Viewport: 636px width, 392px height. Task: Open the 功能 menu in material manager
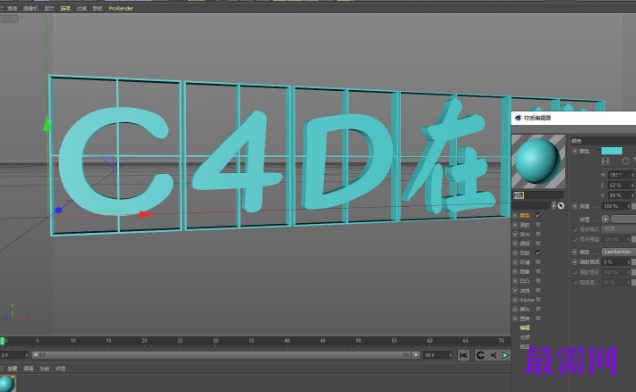click(44, 368)
